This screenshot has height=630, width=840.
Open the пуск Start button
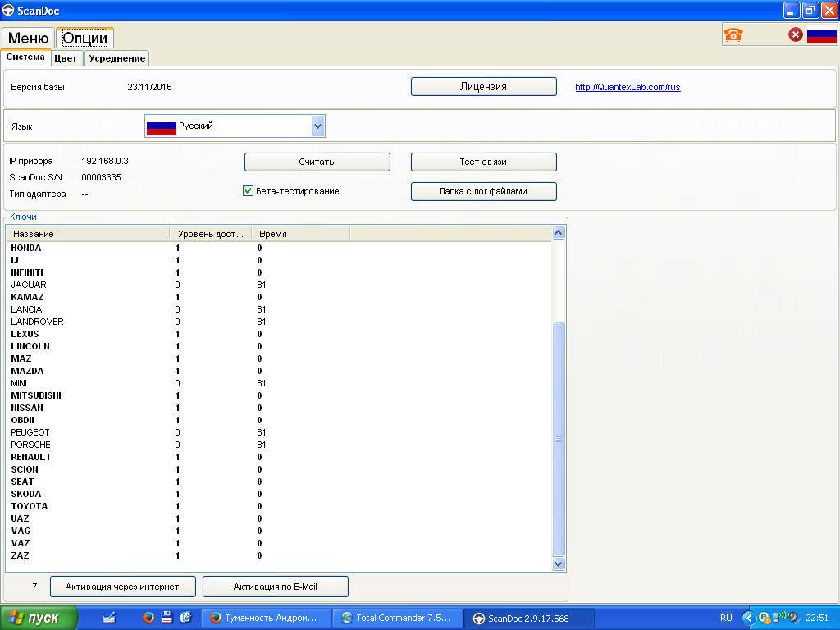pos(39,618)
